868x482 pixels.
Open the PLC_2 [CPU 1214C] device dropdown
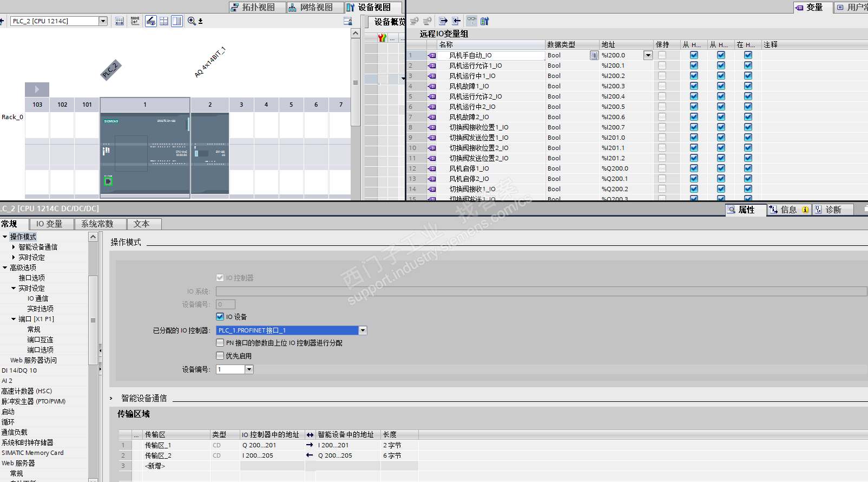point(103,21)
